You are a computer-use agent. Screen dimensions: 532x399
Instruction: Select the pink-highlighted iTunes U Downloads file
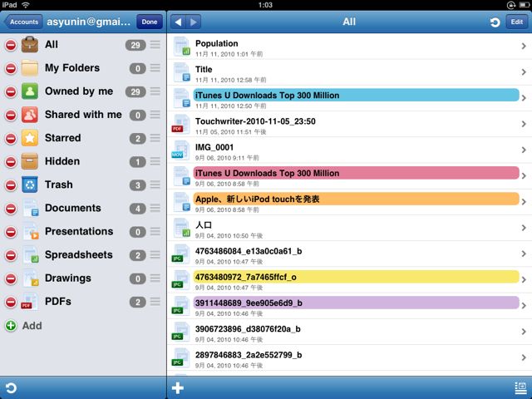pyautogui.click(x=349, y=176)
